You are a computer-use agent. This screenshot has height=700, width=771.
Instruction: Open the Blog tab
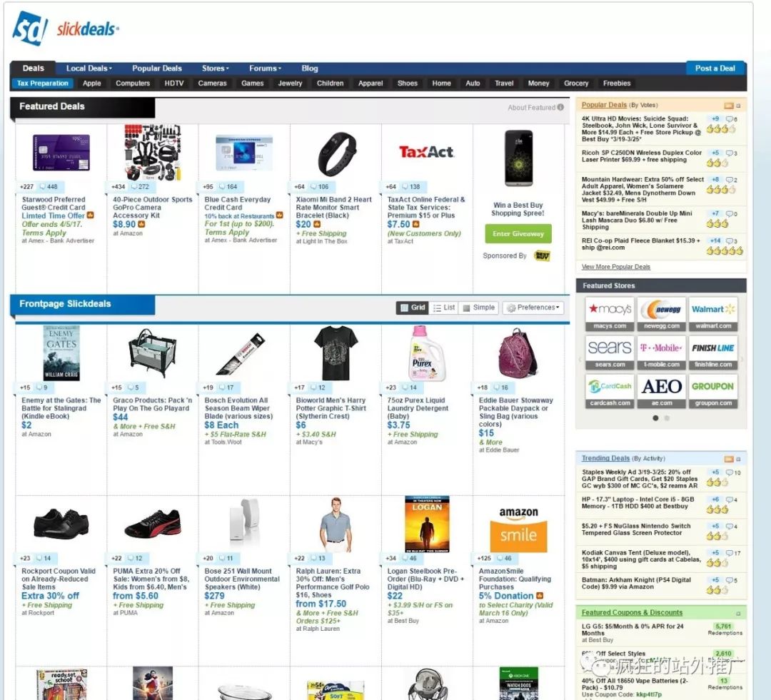pyautogui.click(x=310, y=69)
